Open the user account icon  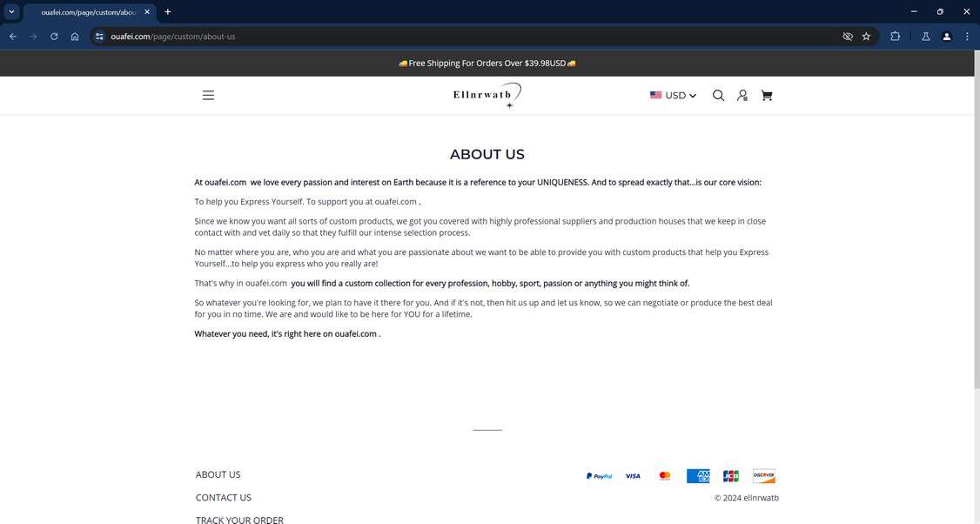pos(742,95)
